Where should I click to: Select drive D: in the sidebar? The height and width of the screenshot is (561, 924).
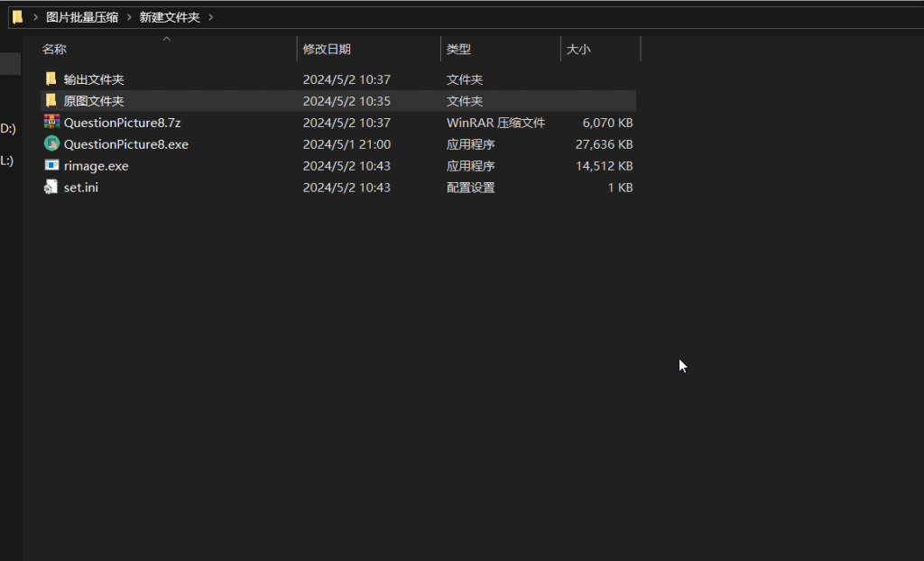tap(7, 129)
